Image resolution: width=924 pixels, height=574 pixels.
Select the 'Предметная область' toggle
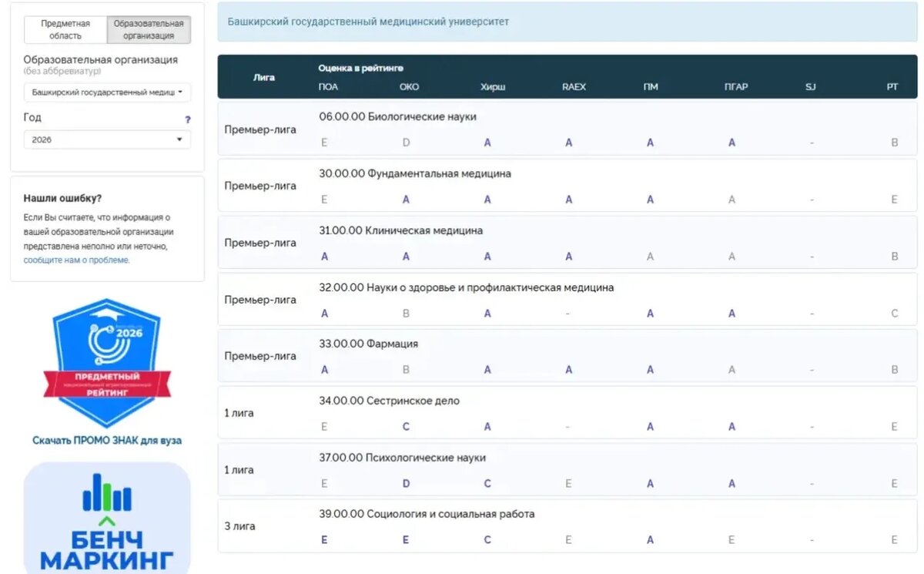65,30
